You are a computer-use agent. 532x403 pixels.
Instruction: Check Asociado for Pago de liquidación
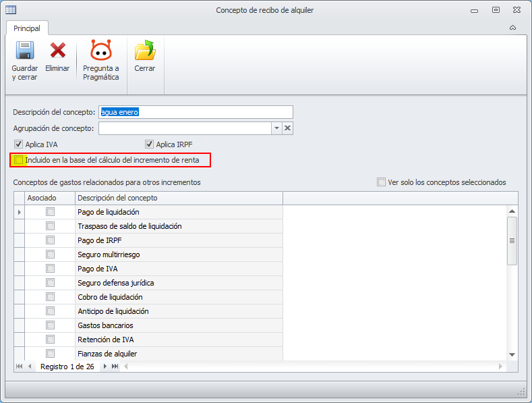pyautogui.click(x=50, y=212)
